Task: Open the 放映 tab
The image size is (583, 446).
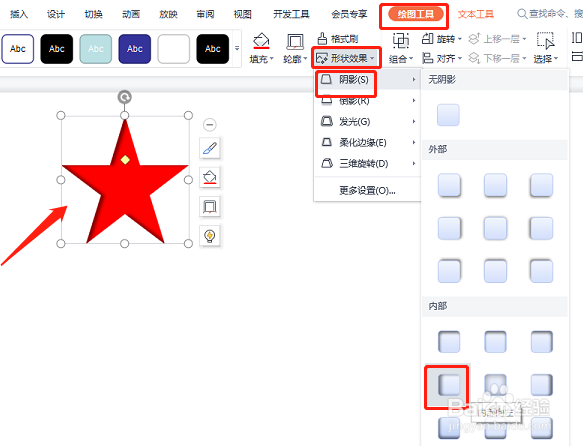Action: click(x=168, y=14)
